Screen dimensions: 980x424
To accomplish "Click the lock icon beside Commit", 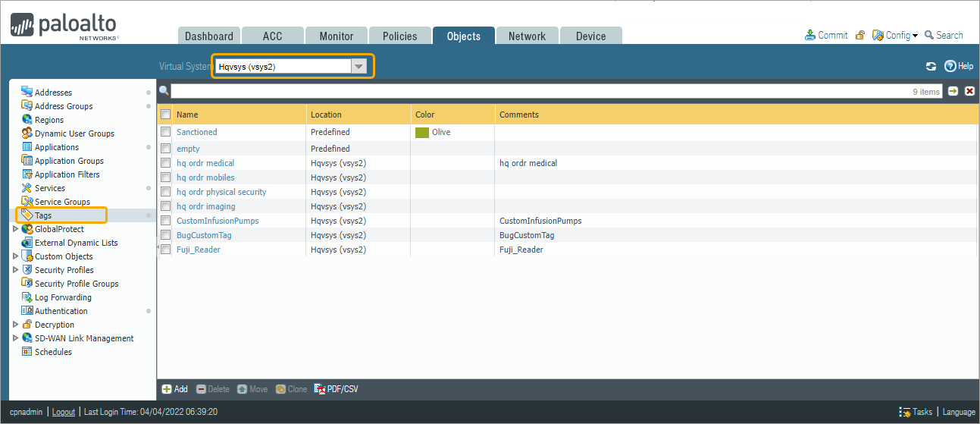I will (x=860, y=36).
